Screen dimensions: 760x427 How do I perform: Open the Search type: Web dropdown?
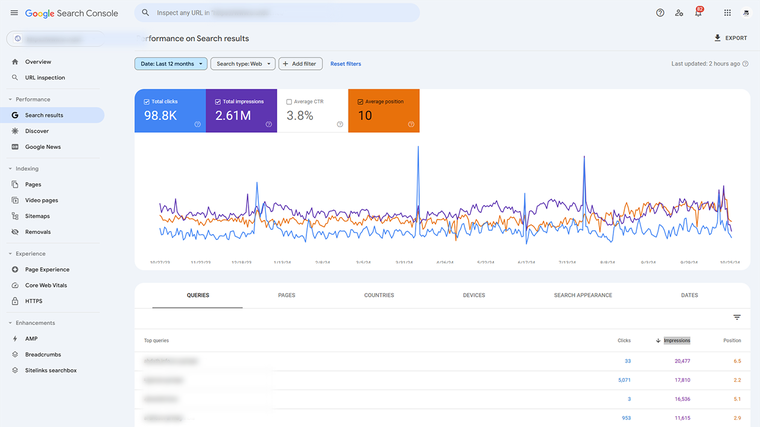tap(243, 64)
